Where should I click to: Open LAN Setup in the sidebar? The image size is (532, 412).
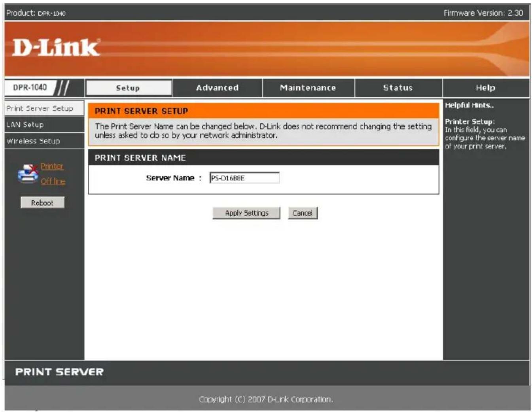(44, 125)
